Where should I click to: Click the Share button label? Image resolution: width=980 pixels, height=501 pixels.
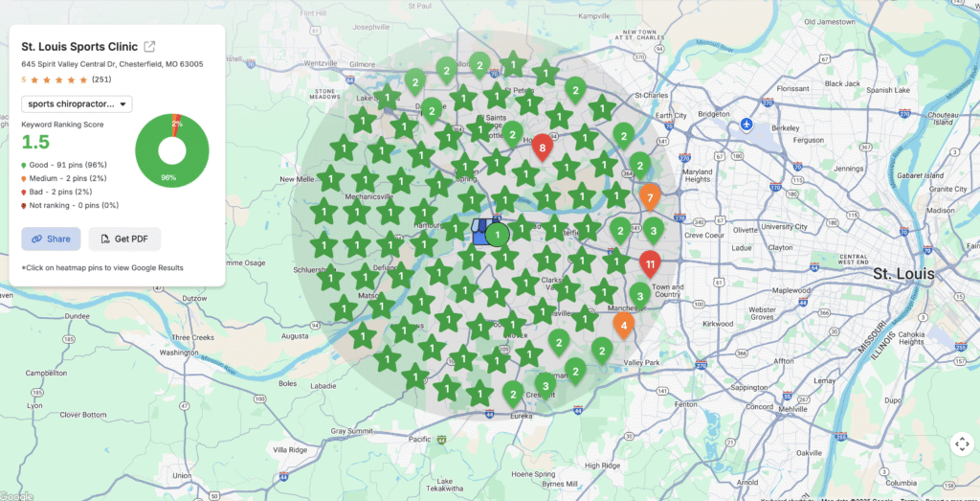click(x=58, y=239)
